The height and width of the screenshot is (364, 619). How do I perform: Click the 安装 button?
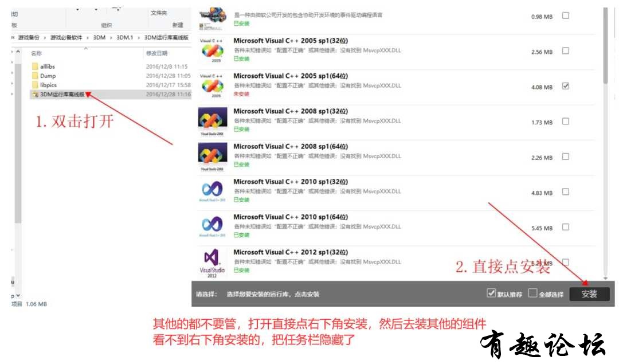tap(589, 294)
